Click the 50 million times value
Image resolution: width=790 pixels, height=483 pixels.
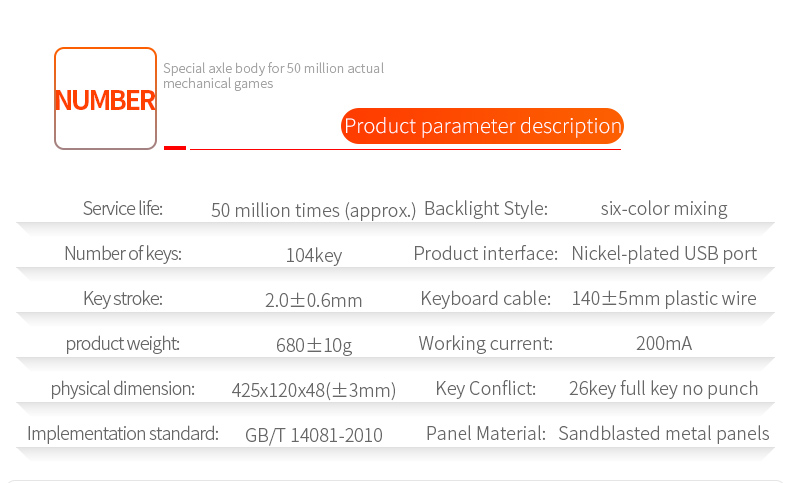313,210
